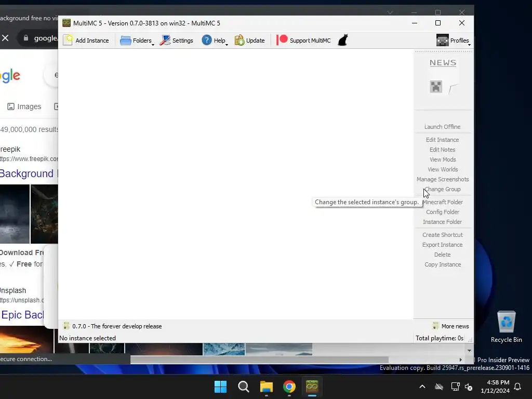Open File Explorer from taskbar
532x399 pixels.
267,387
